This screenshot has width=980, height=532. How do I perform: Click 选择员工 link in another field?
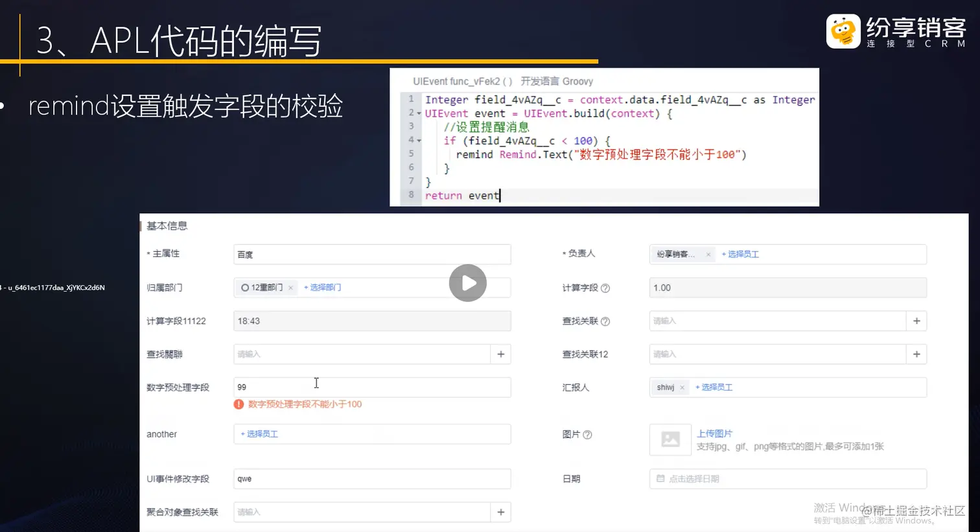(x=259, y=434)
